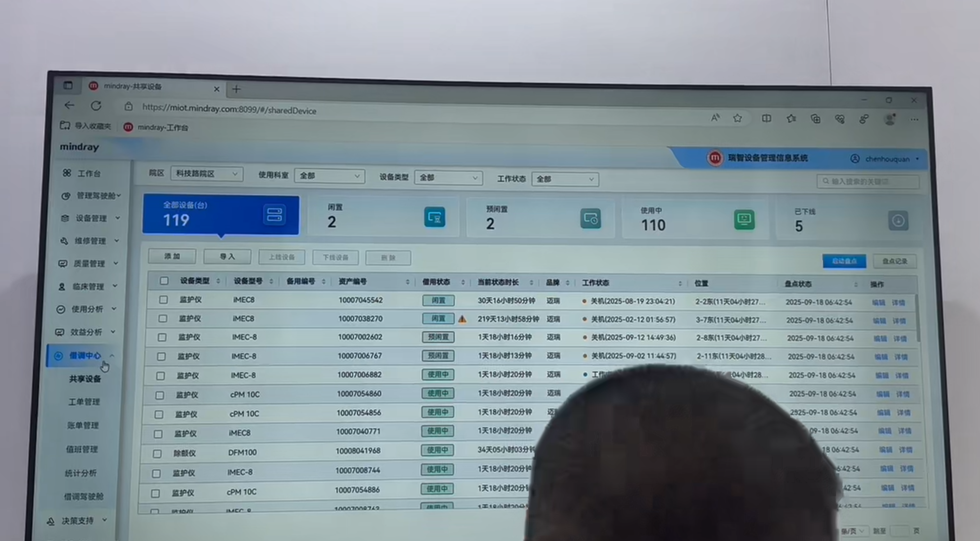This screenshot has height=541, width=980.
Task: Click the 导入 import button
Action: [227, 257]
